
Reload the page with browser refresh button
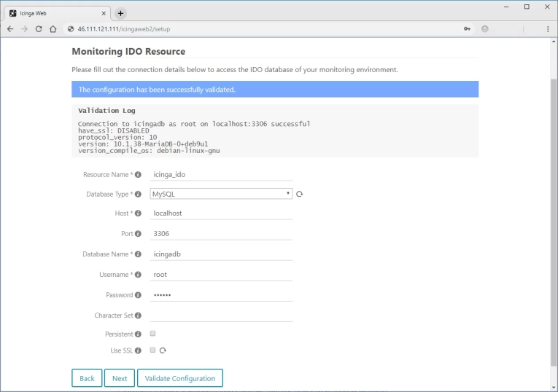pyautogui.click(x=39, y=29)
